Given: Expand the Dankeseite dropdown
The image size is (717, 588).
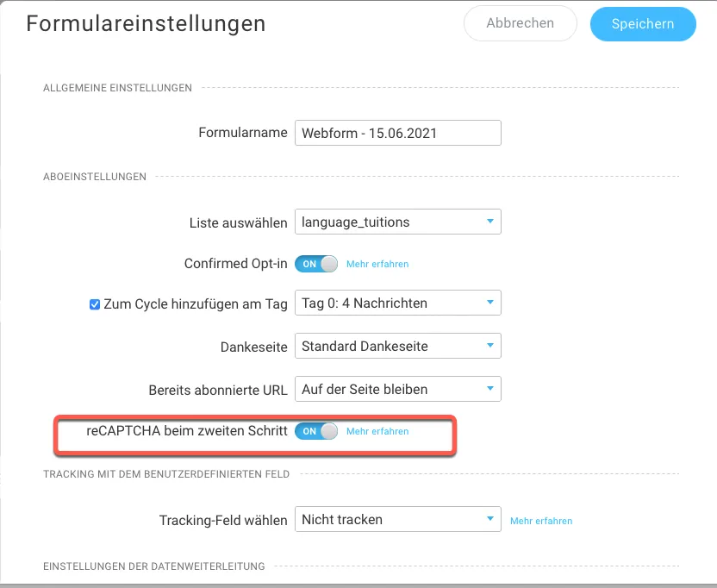Looking at the screenshot, I should click(398, 346).
